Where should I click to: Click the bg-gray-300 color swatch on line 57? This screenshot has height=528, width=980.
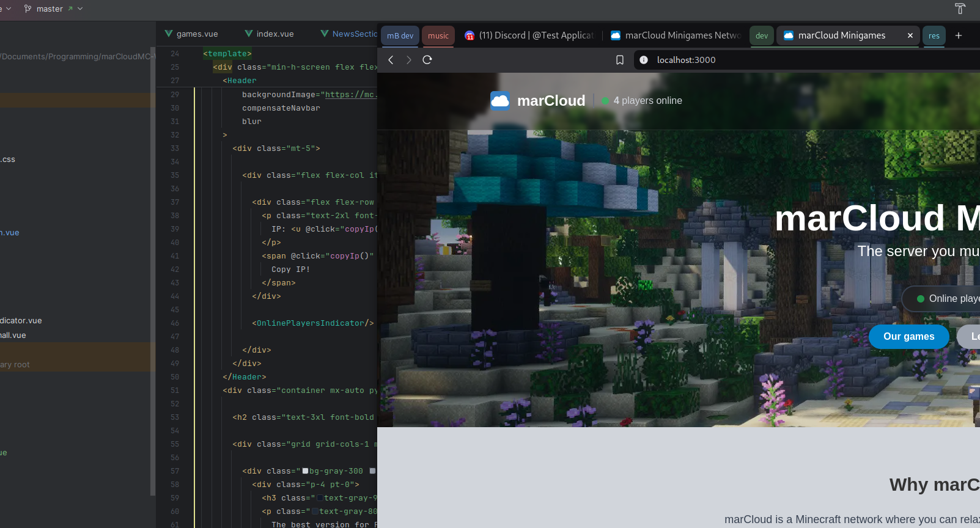[x=306, y=471]
